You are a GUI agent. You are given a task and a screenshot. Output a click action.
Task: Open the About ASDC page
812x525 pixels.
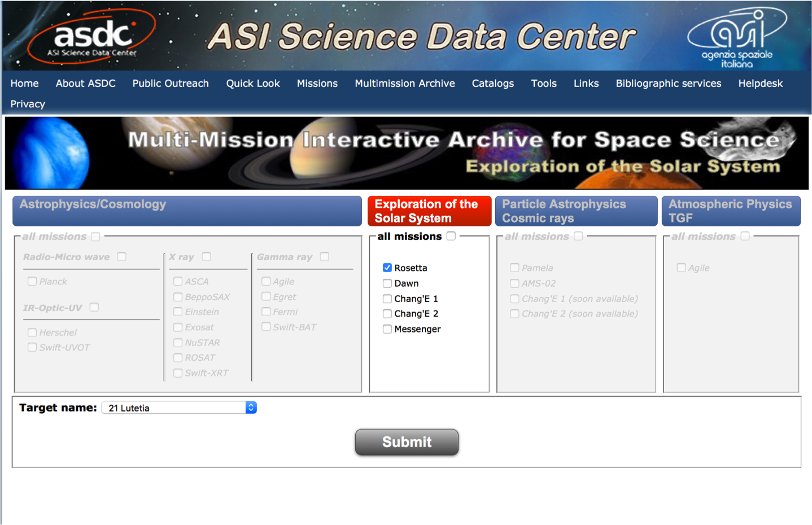tap(86, 84)
